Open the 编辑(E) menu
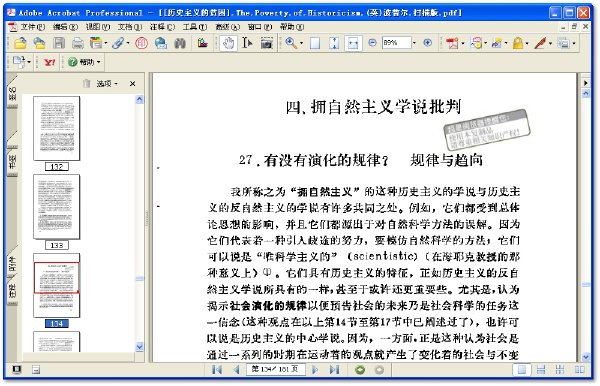Image resolution: width=600 pixels, height=386 pixels. [65, 27]
